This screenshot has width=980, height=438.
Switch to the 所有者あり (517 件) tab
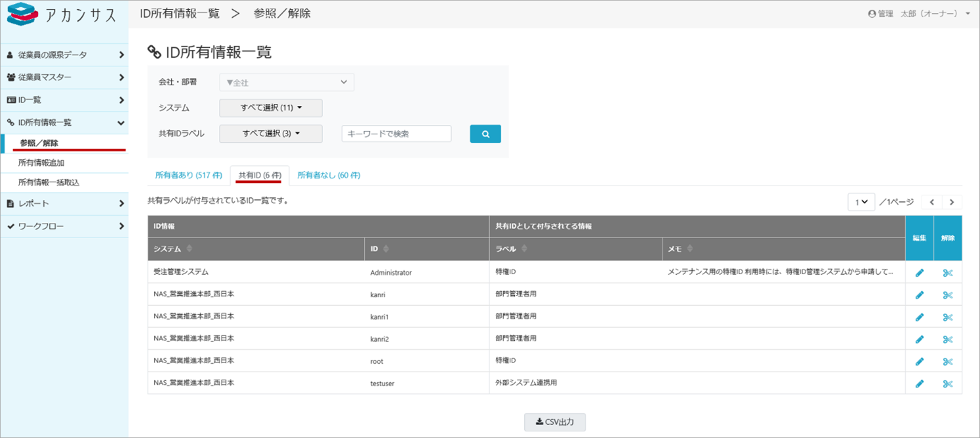pos(187,176)
